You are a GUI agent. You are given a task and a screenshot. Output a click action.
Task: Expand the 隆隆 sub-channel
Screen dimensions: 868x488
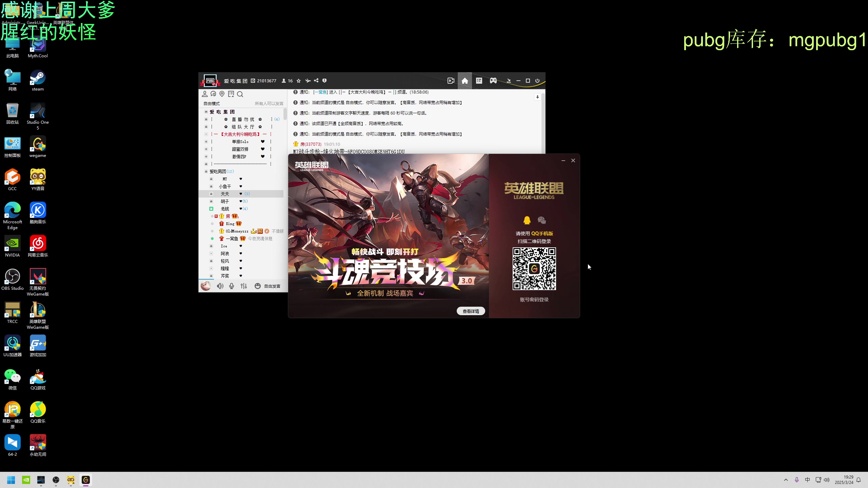click(211, 268)
